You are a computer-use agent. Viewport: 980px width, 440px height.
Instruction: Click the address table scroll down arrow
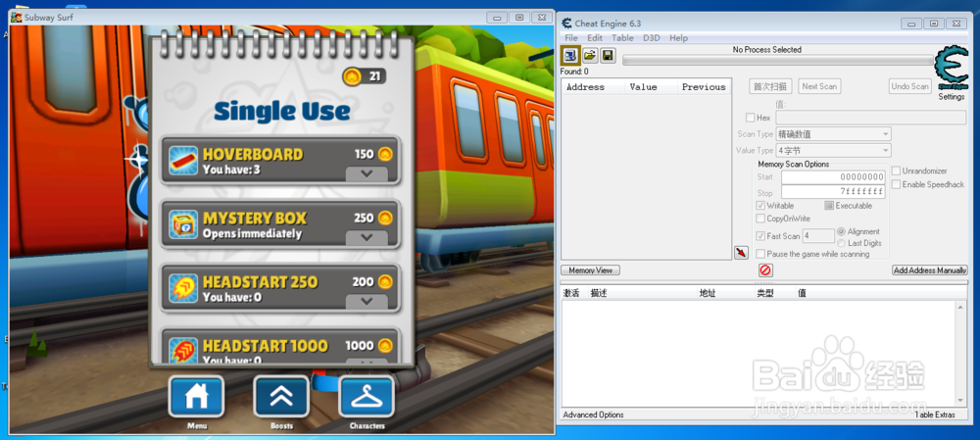tap(961, 400)
